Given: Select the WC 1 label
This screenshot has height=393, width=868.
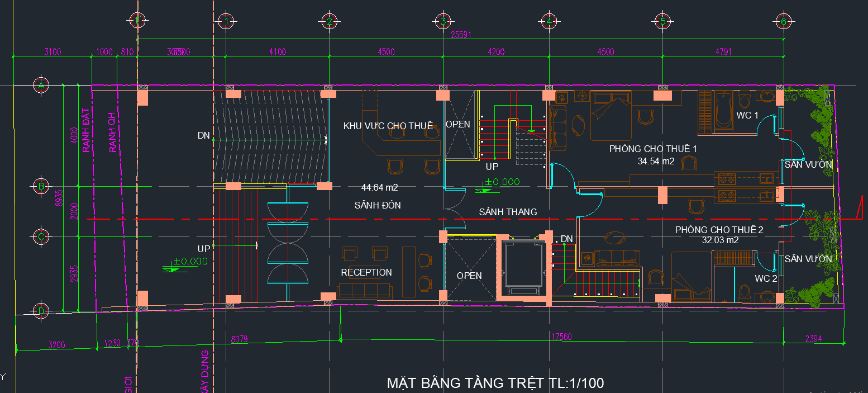Looking at the screenshot, I should click(x=747, y=116).
